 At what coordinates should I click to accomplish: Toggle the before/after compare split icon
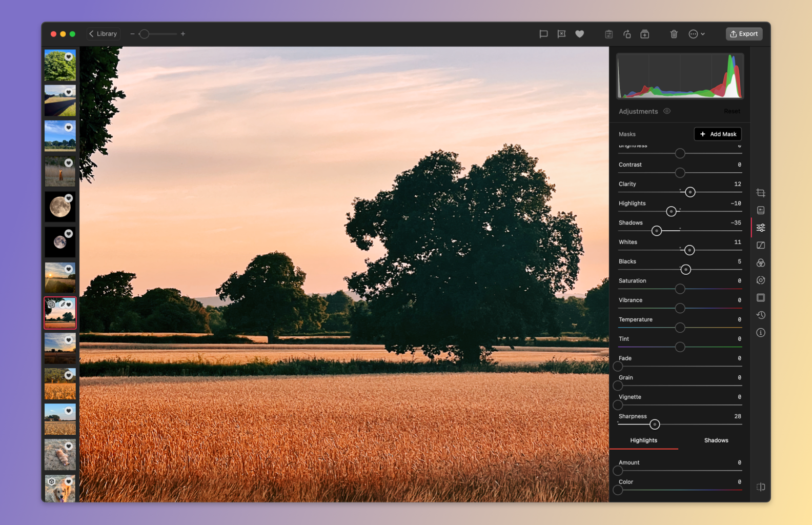pos(761,487)
